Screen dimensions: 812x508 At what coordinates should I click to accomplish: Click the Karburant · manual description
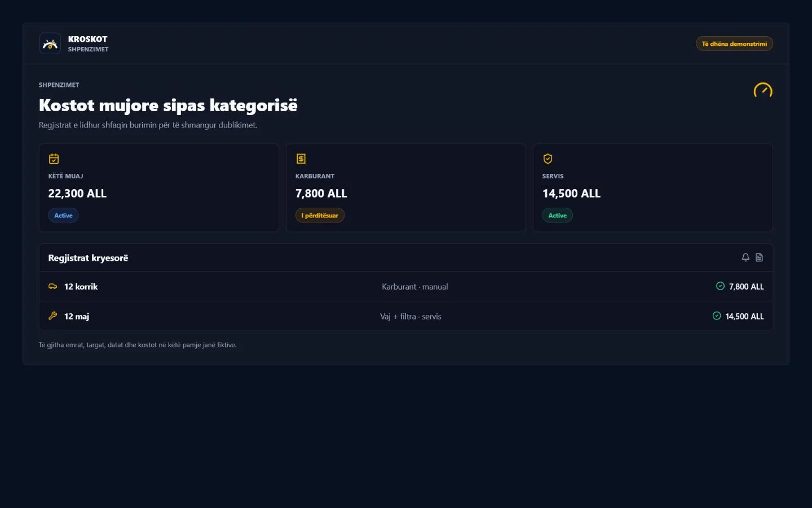pyautogui.click(x=415, y=287)
